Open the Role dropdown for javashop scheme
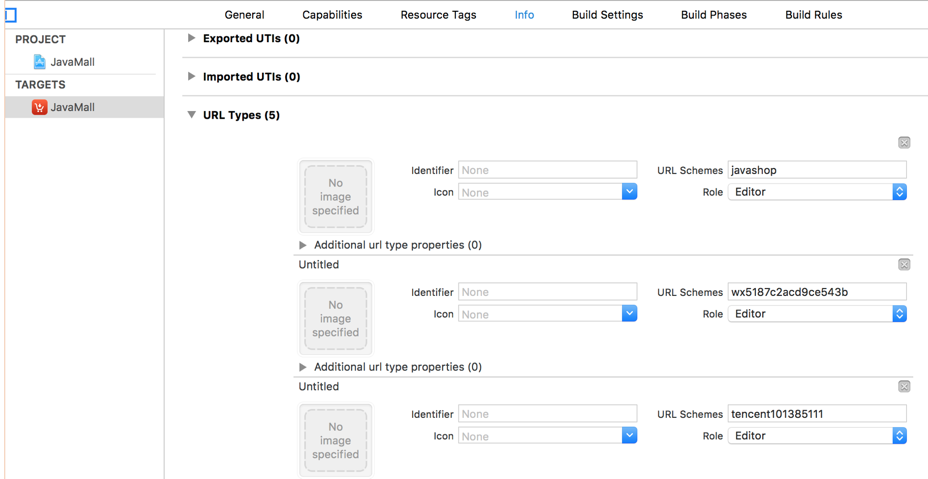The width and height of the screenshot is (928, 479). [x=817, y=192]
